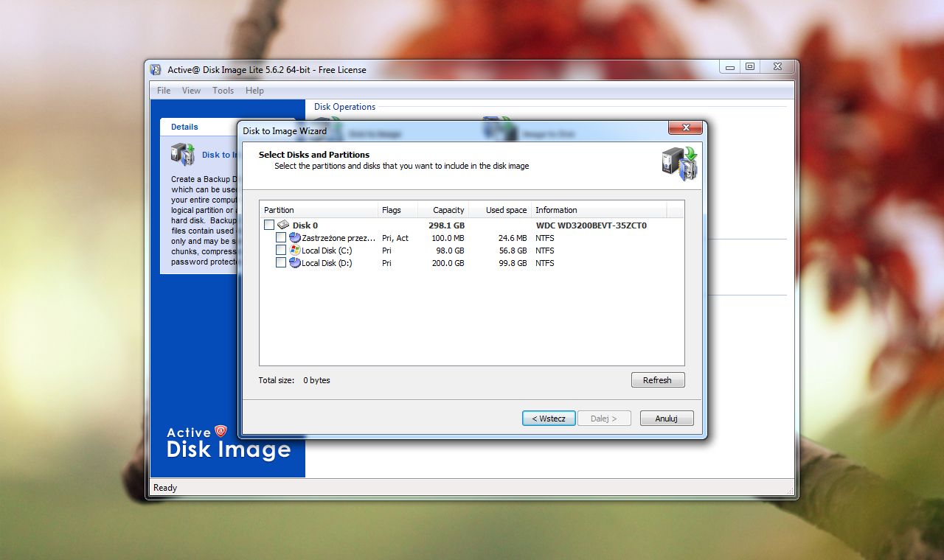Click the disabled Dalej button
The height and width of the screenshot is (560, 944).
pos(604,418)
